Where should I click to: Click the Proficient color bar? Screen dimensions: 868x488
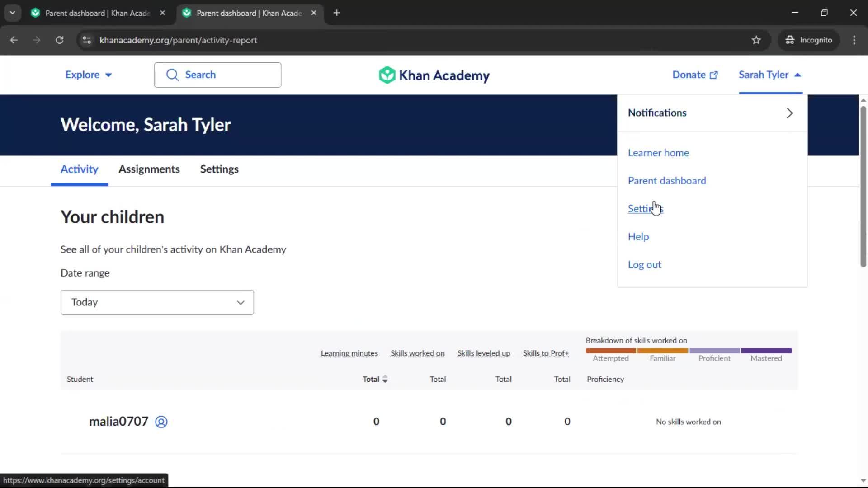(714, 351)
